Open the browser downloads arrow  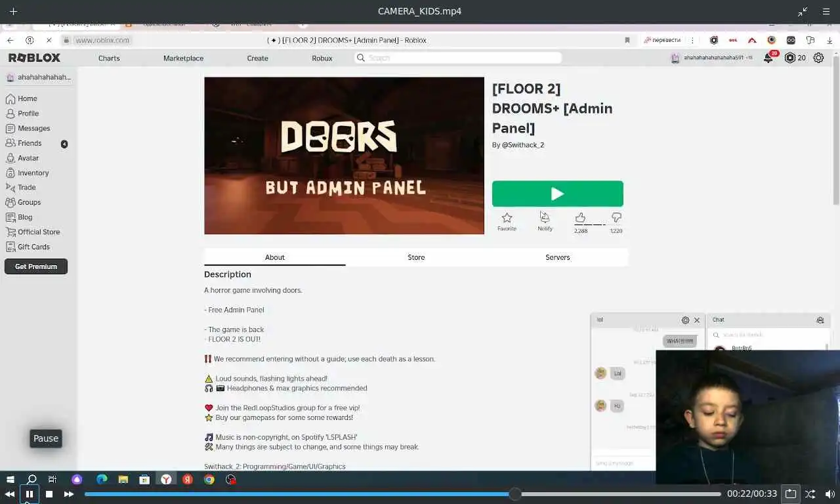[x=830, y=40]
